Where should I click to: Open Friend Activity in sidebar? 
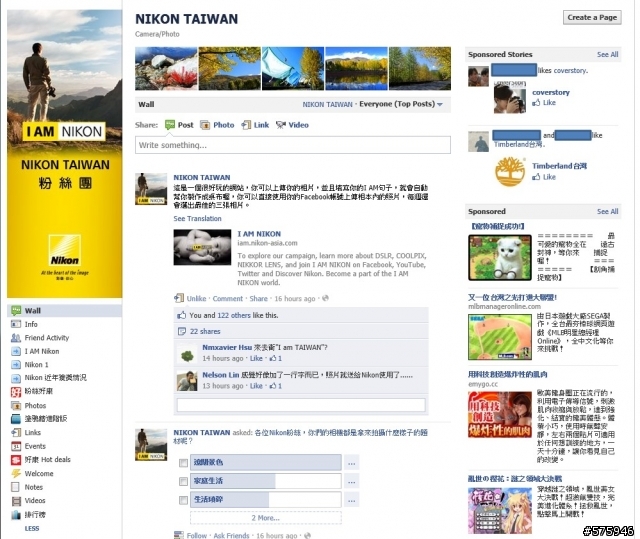coord(47,337)
